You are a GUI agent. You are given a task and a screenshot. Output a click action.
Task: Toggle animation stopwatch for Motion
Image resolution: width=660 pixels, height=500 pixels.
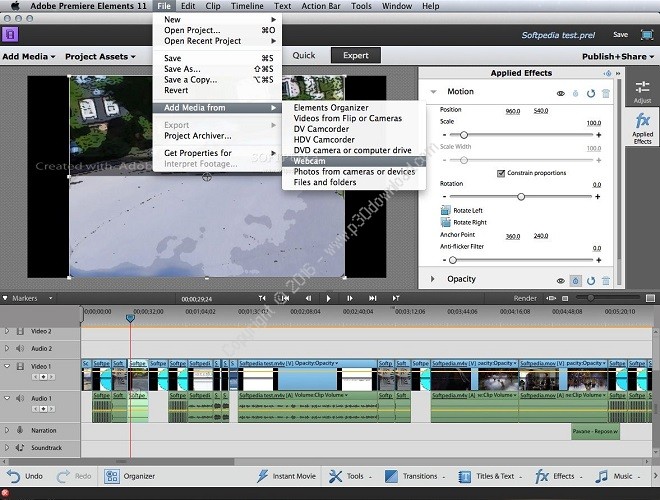pyautogui.click(x=575, y=93)
